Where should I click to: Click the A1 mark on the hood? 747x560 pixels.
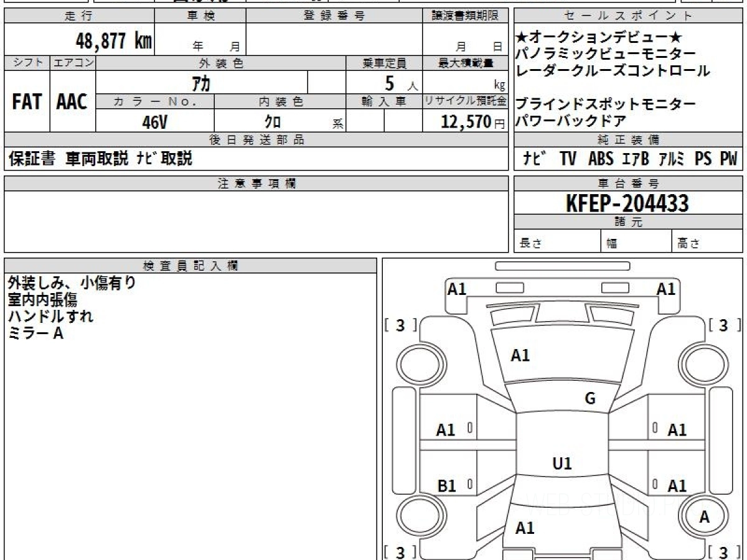520,356
